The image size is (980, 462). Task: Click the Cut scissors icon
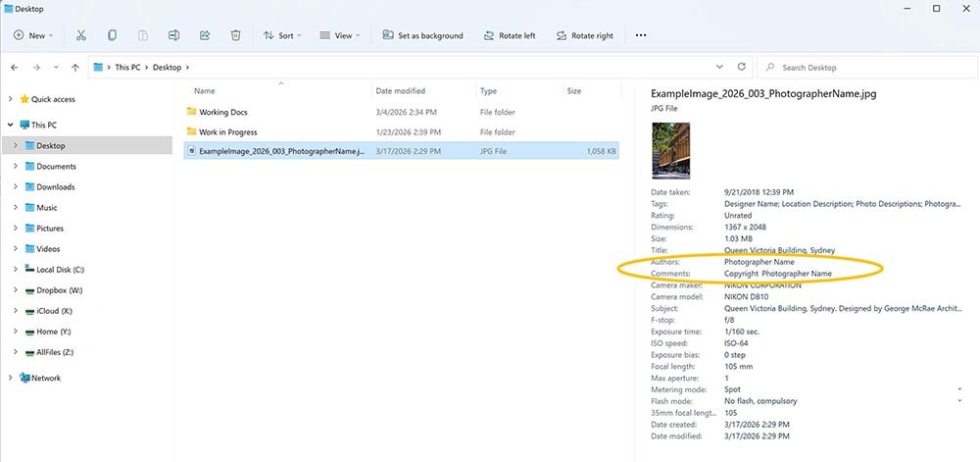tap(80, 35)
